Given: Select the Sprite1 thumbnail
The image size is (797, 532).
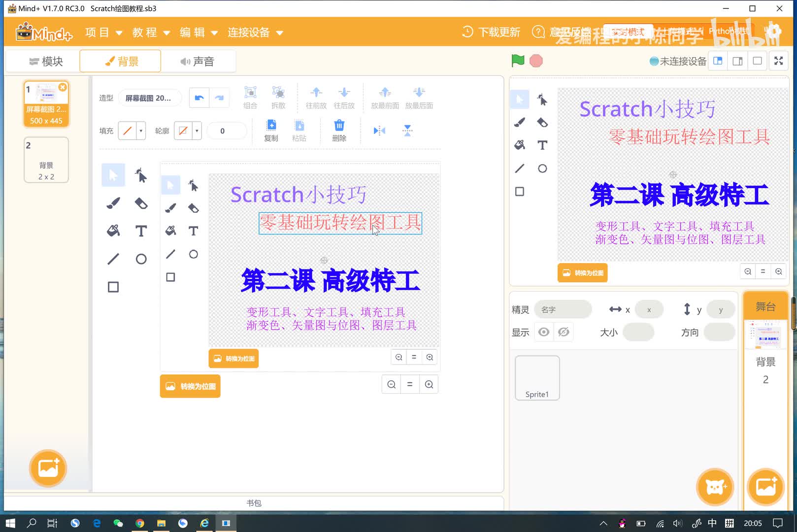Looking at the screenshot, I should coord(537,378).
